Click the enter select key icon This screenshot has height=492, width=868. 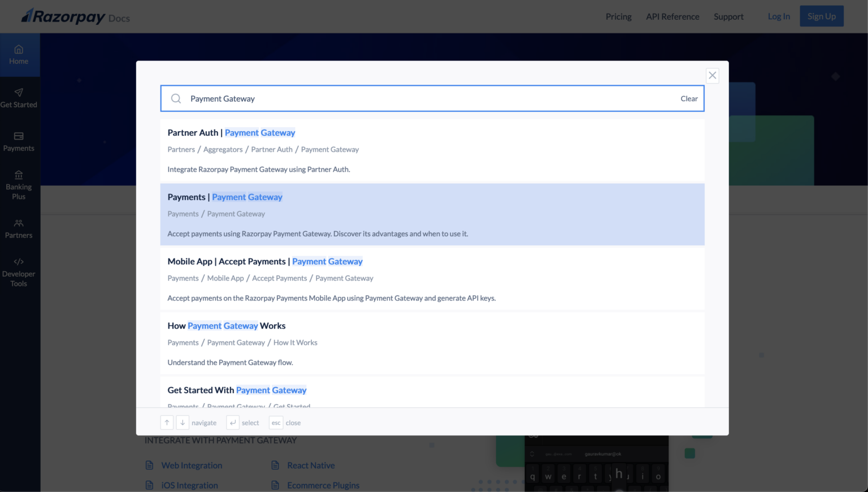(233, 423)
